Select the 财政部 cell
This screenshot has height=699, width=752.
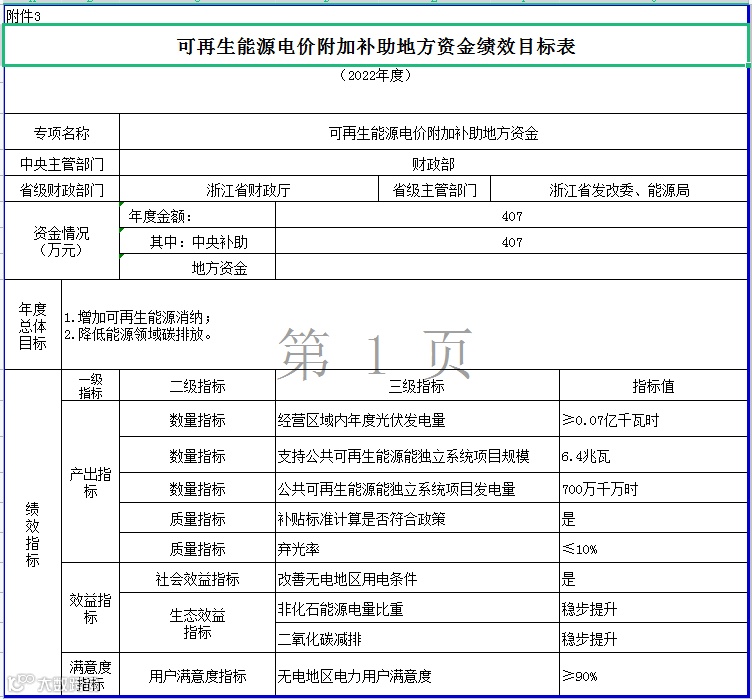tap(434, 163)
